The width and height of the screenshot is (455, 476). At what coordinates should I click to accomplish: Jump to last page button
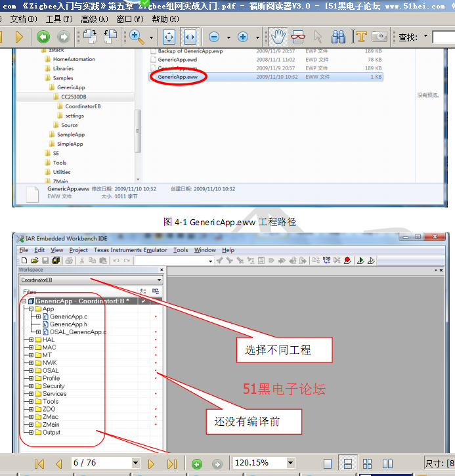pos(172,464)
